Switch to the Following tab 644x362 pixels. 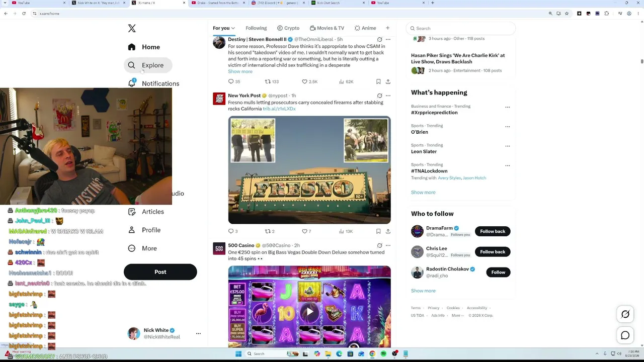256,28
